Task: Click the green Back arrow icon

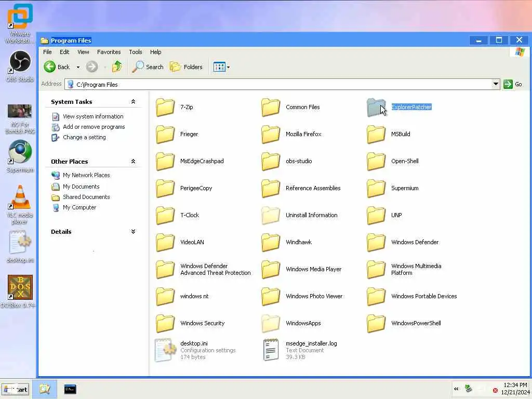Action: 49,67
